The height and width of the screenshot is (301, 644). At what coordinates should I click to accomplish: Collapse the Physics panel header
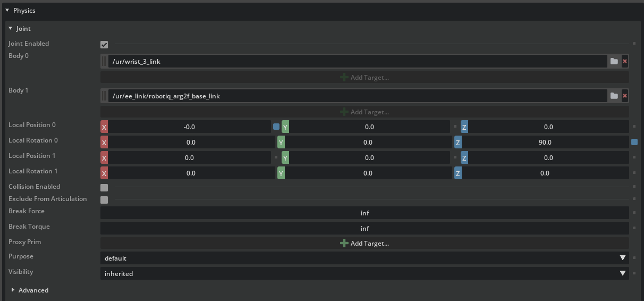tap(7, 10)
